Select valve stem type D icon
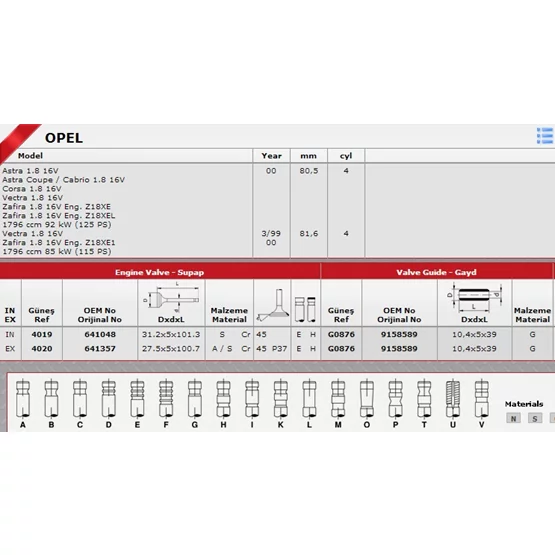This screenshot has height=555, width=555. click(x=109, y=399)
